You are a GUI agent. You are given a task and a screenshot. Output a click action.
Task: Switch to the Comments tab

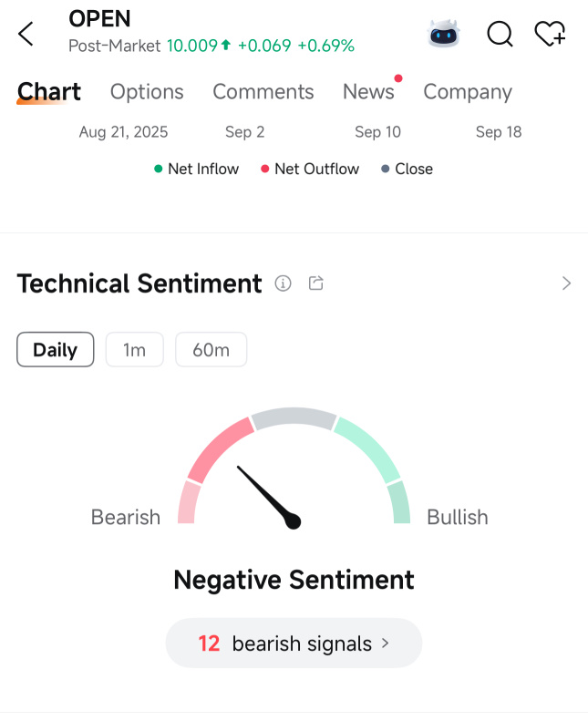tap(263, 92)
